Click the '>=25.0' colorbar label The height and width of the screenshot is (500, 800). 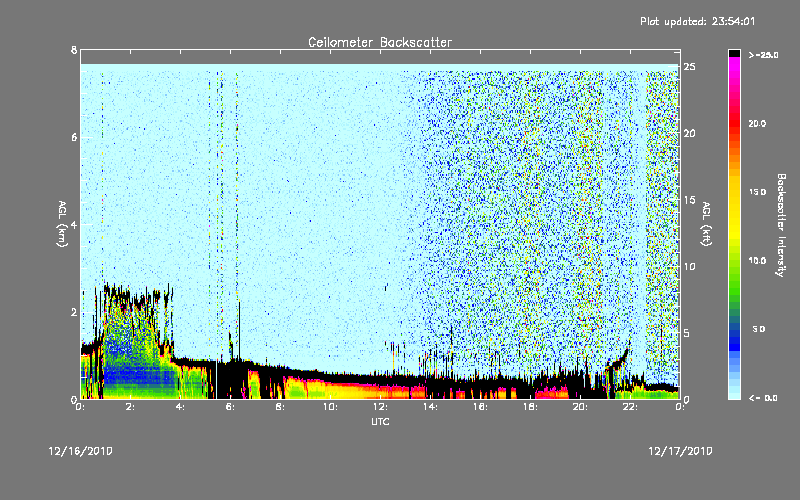tap(763, 55)
